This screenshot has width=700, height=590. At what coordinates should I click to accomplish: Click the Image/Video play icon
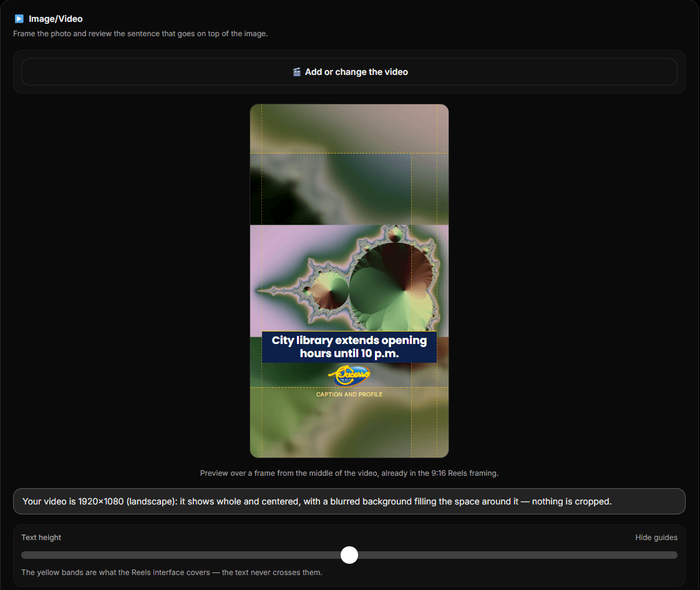point(19,19)
